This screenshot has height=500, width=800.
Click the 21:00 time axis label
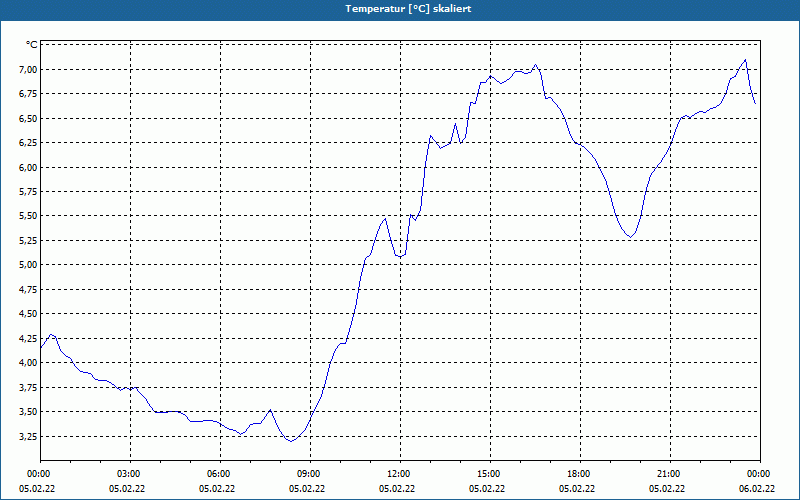670,474
